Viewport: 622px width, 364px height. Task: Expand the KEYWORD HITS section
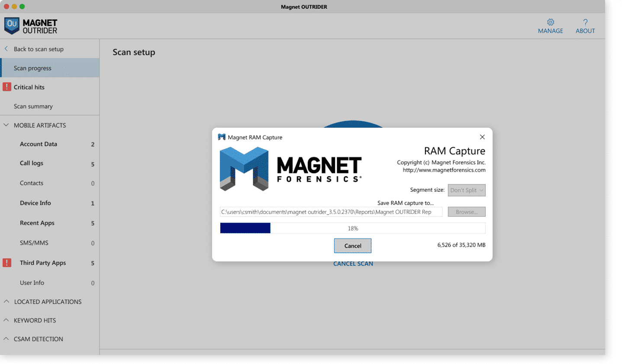pos(6,320)
